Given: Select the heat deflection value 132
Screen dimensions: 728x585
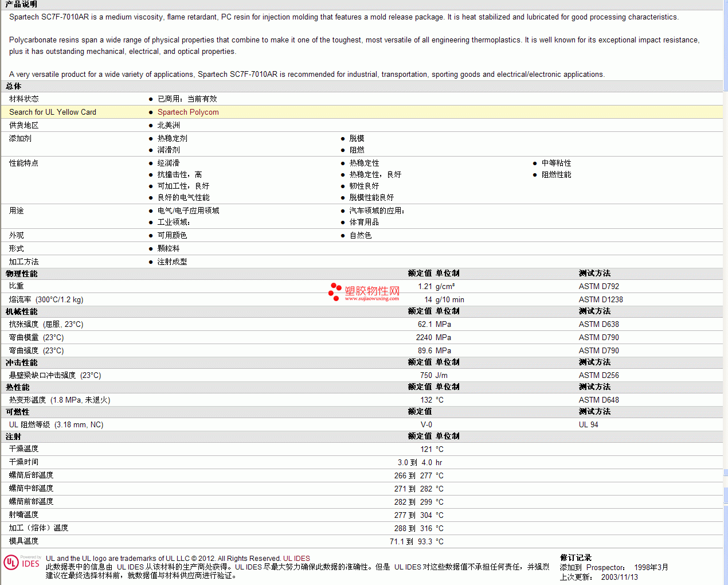Looking at the screenshot, I should tap(426, 400).
